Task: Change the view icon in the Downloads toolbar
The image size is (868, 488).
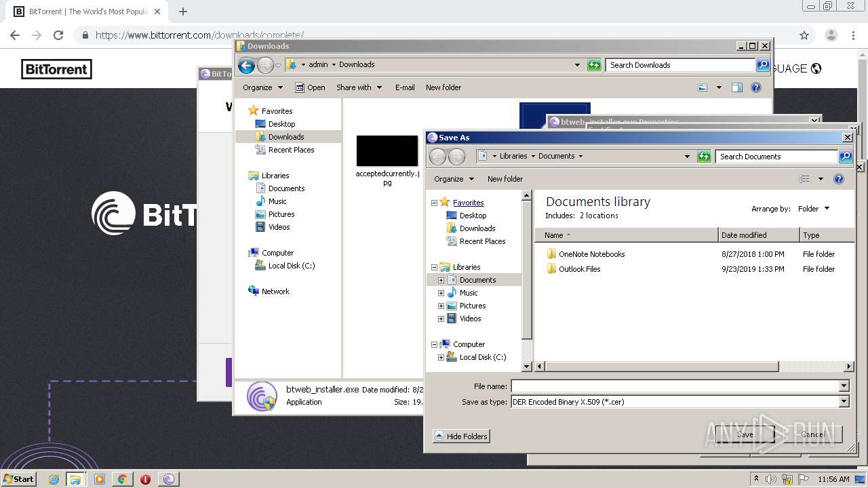Action: [x=703, y=87]
